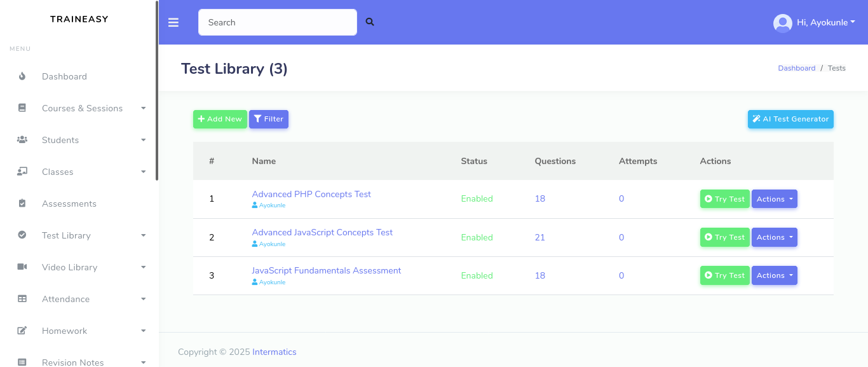Click the Attendance table icon in sidebar
Viewport: 868px width, 367px height.
(22, 299)
